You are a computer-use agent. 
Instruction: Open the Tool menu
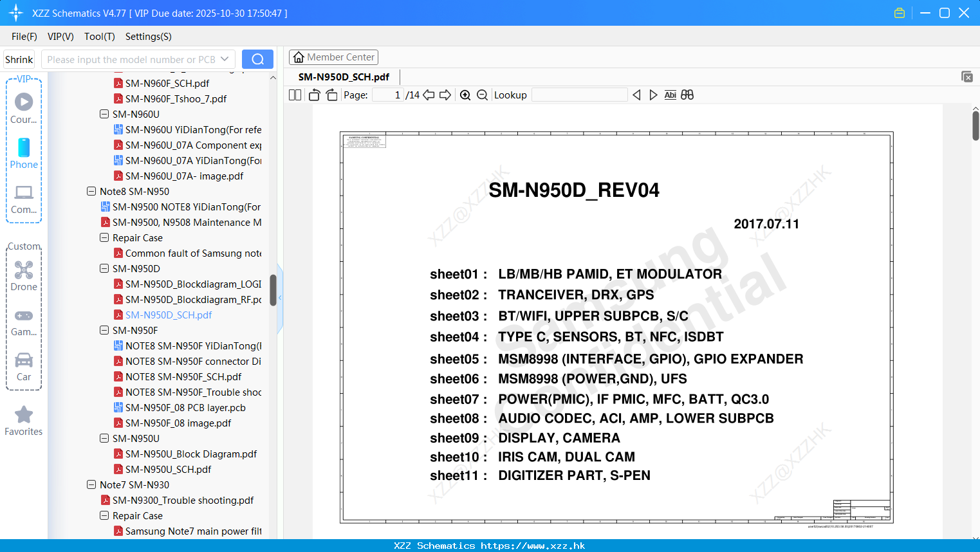click(100, 37)
